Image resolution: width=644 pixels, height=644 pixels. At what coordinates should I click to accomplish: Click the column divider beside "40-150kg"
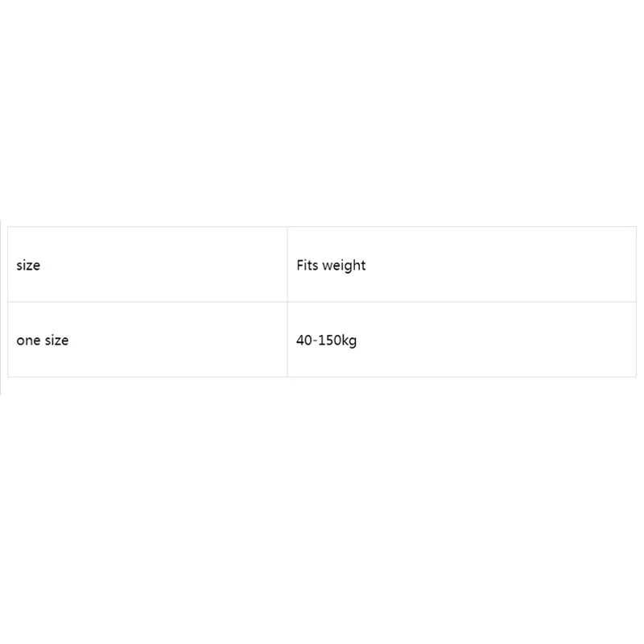point(287,340)
